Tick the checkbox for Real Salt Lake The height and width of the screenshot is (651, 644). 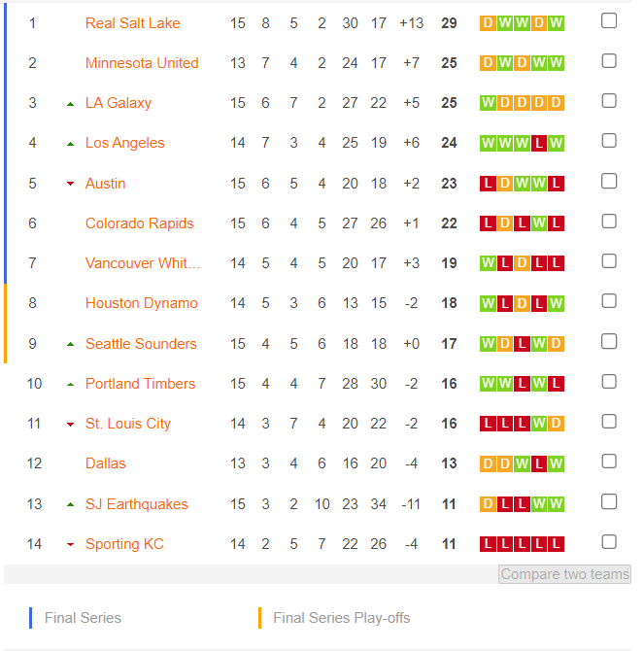609,20
